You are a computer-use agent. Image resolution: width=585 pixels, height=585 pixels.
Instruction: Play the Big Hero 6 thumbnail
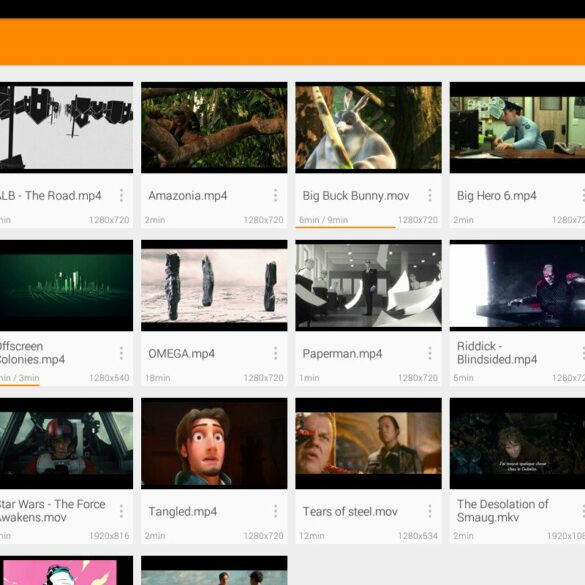(517, 128)
